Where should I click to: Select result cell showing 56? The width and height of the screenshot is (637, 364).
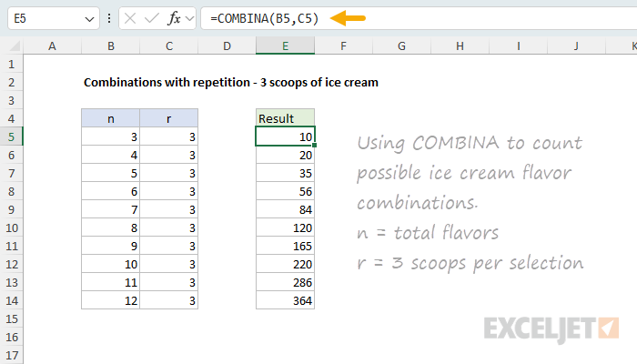pos(285,191)
